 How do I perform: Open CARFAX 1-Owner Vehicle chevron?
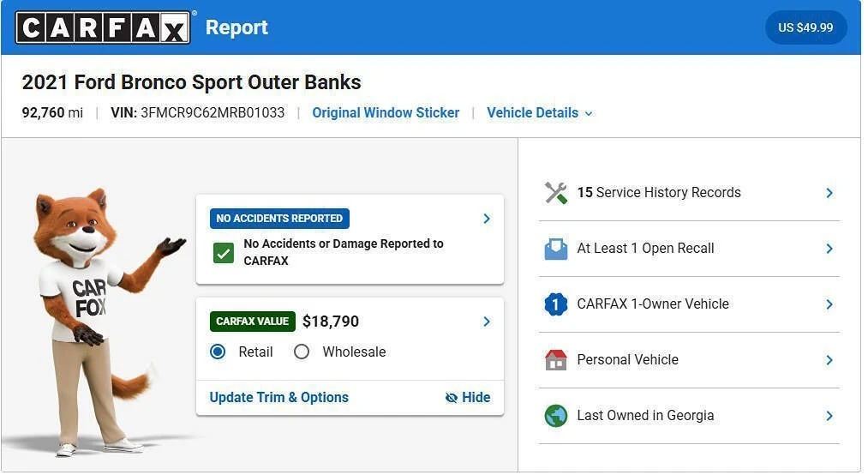coord(829,304)
